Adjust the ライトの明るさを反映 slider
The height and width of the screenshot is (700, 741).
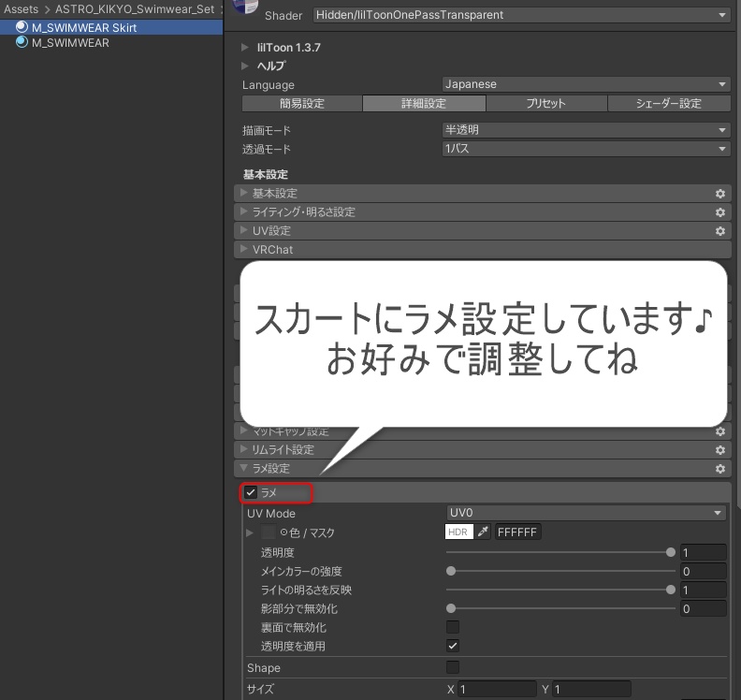click(x=560, y=590)
